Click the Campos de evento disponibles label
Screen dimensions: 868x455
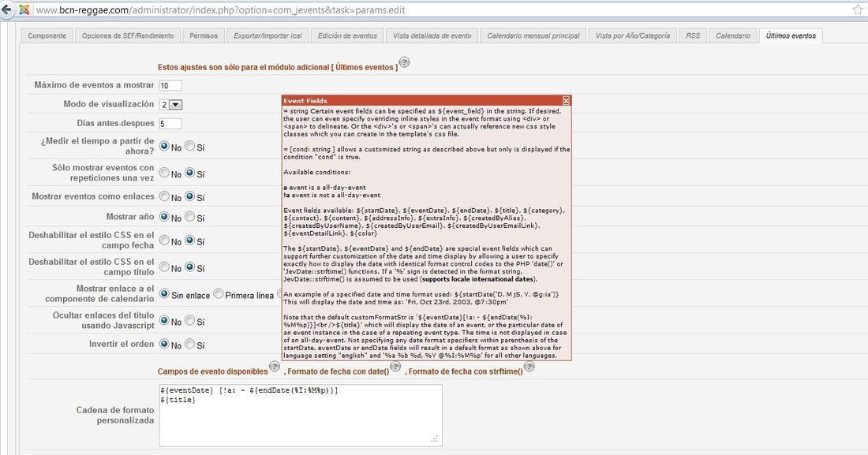coord(212,371)
